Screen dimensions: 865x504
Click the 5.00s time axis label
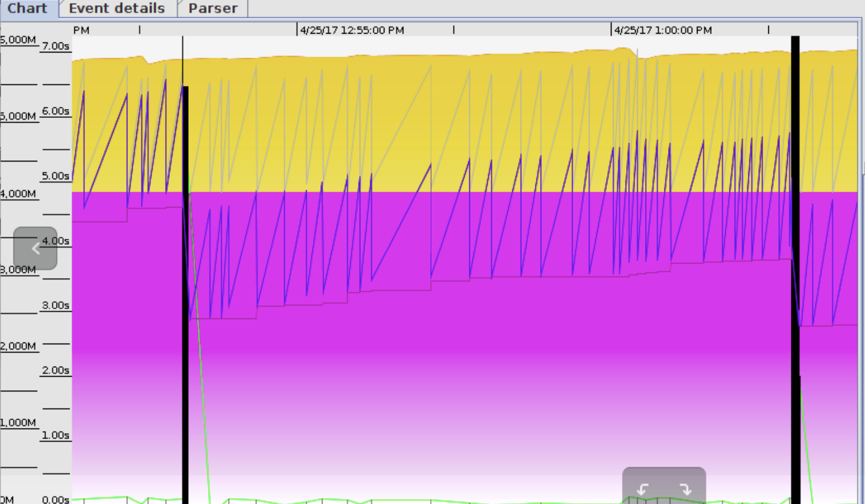point(55,176)
